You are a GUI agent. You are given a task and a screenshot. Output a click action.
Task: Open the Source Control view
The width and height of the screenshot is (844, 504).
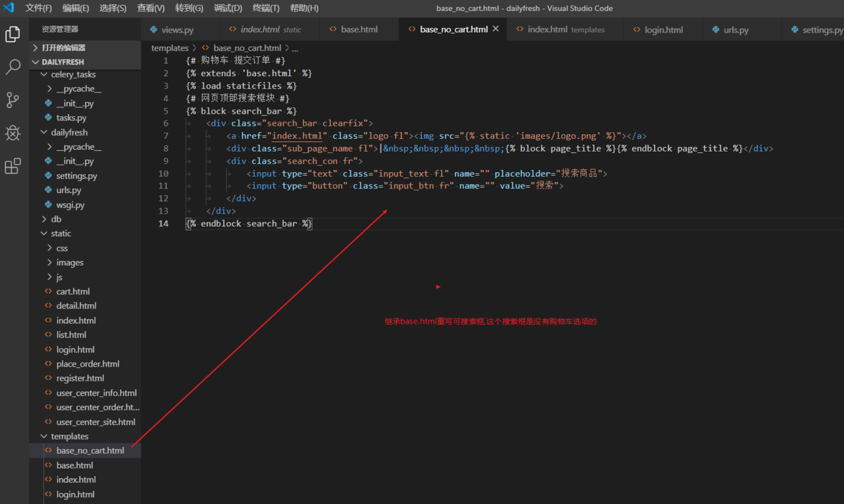pos(13,100)
